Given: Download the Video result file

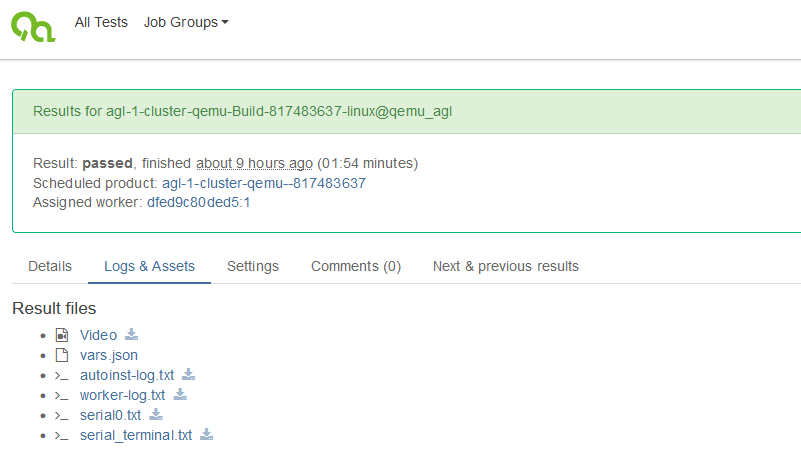Looking at the screenshot, I should (131, 335).
